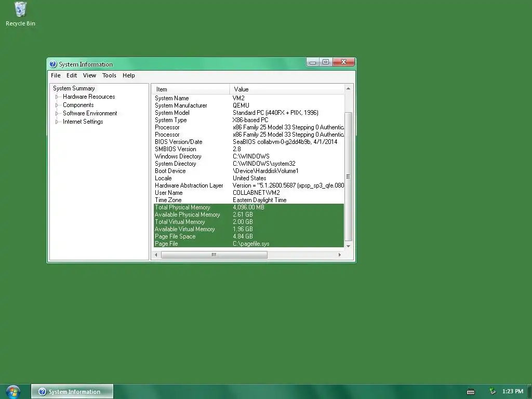Select the Boot Device row
This screenshot has width=532, height=399.
coord(248,171)
